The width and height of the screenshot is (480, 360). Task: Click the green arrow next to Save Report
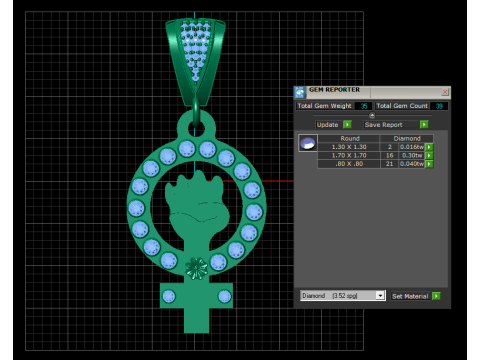click(x=424, y=124)
